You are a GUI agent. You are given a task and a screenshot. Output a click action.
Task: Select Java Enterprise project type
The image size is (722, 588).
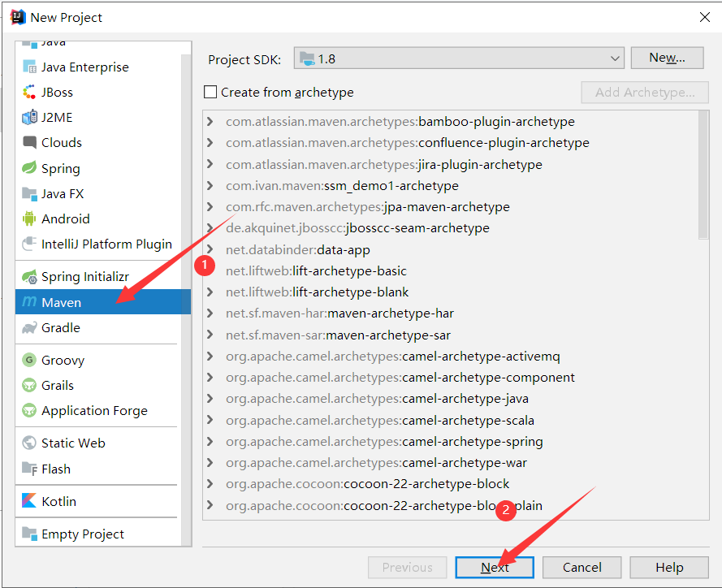point(98,67)
